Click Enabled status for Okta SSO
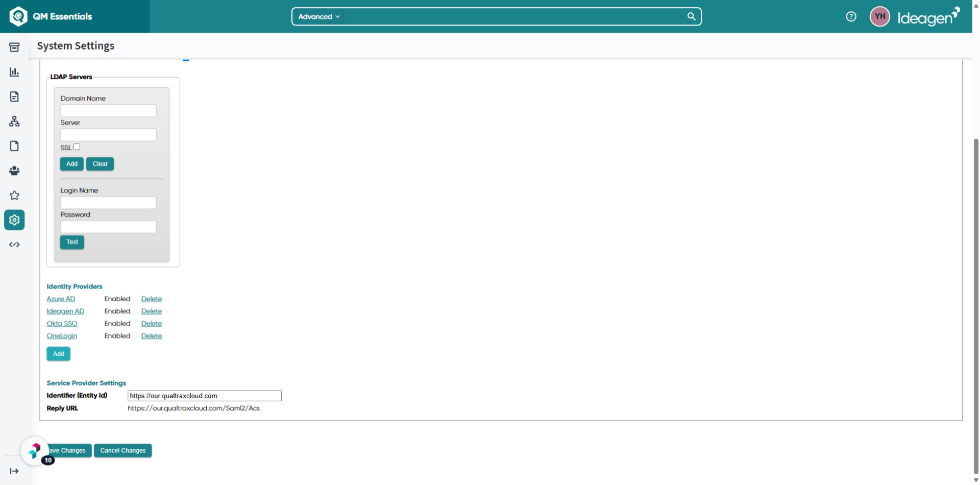980x485 pixels. (117, 323)
